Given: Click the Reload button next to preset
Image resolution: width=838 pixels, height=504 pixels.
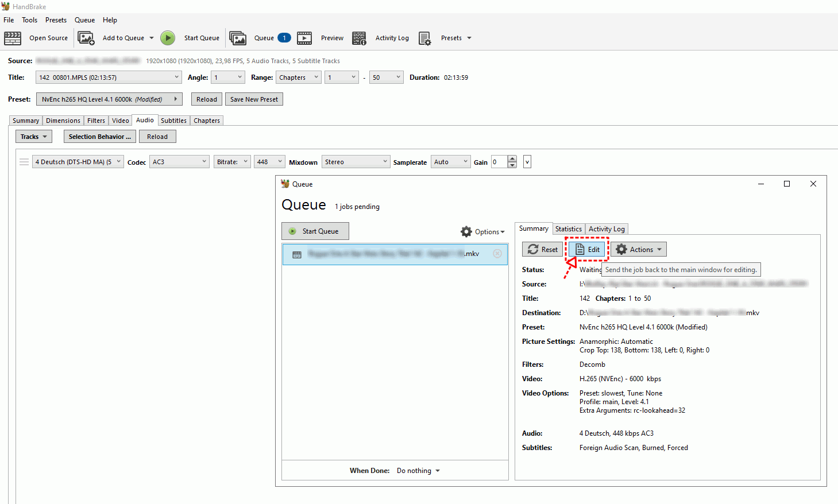Looking at the screenshot, I should pyautogui.click(x=207, y=99).
